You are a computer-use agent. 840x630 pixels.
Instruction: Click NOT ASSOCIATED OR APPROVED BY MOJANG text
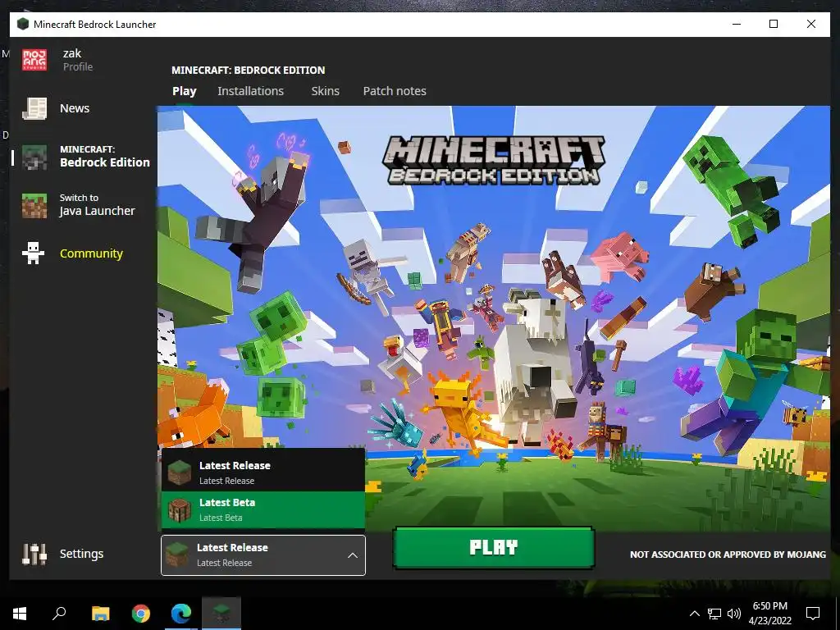[x=728, y=555]
